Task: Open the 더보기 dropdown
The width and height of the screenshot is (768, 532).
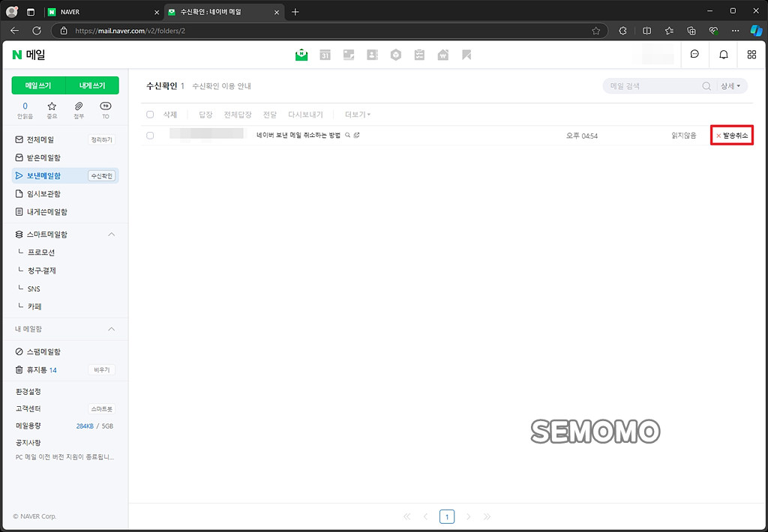Action: pyautogui.click(x=358, y=115)
